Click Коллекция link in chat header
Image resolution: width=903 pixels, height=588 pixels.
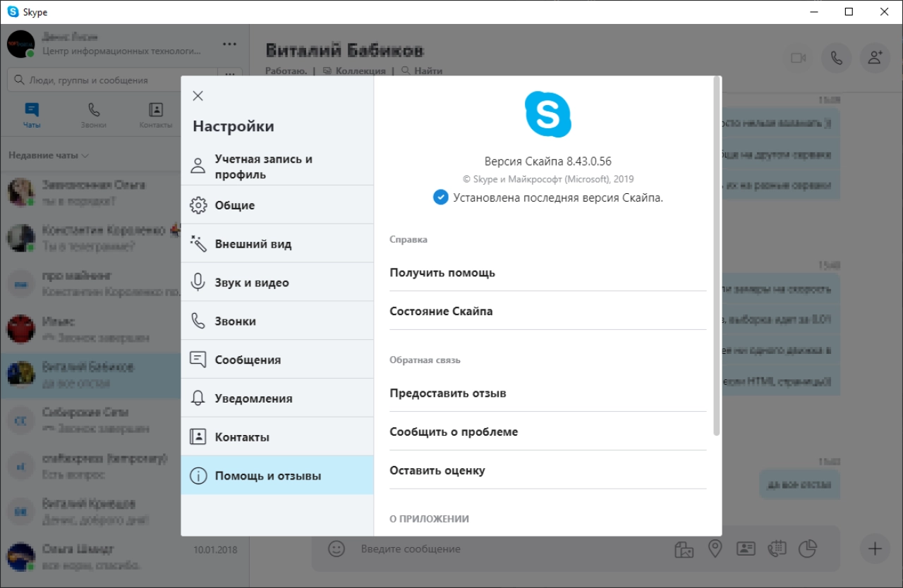[x=354, y=71]
